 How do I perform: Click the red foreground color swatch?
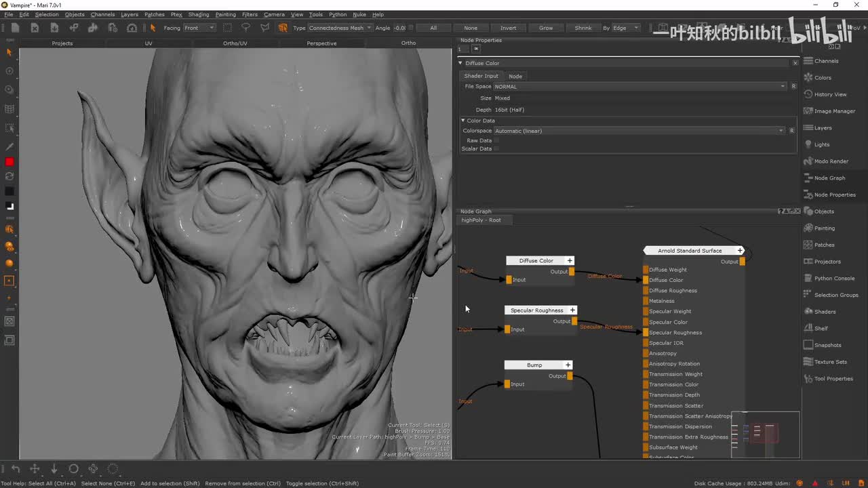click(9, 162)
